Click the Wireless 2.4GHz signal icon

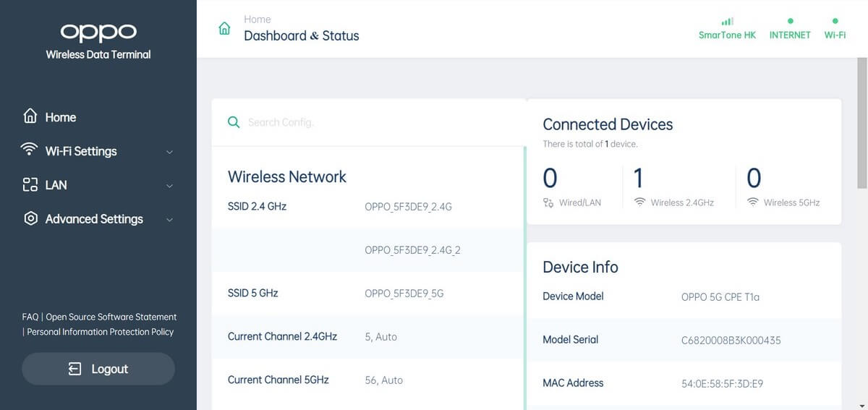[x=639, y=202]
